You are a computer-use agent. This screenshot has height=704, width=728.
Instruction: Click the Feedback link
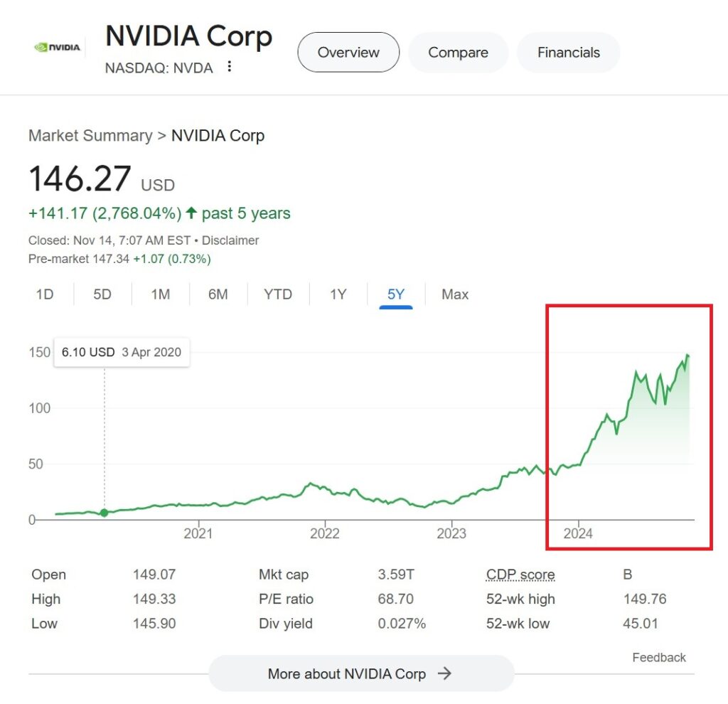pyautogui.click(x=659, y=657)
